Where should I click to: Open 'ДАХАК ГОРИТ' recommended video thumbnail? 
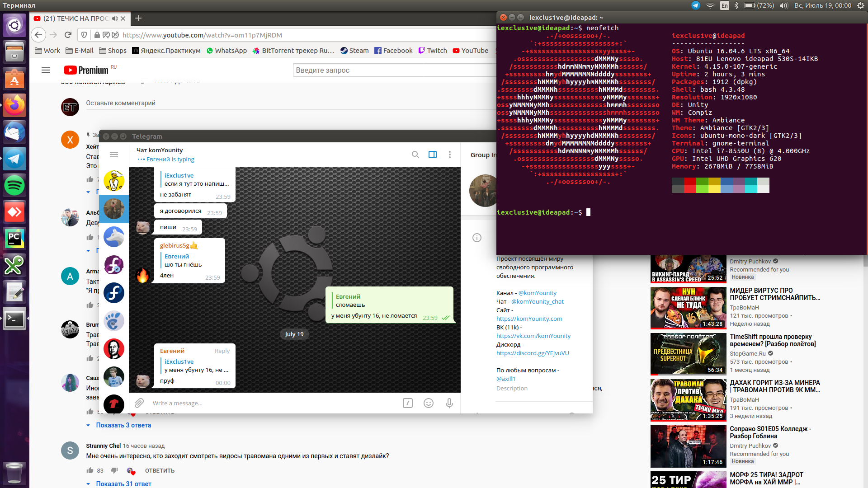(689, 400)
